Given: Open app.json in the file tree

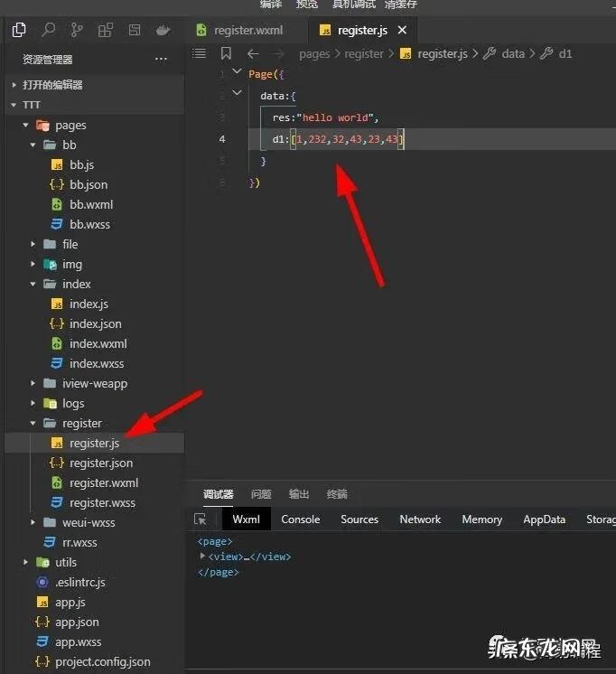Looking at the screenshot, I should point(77,622).
